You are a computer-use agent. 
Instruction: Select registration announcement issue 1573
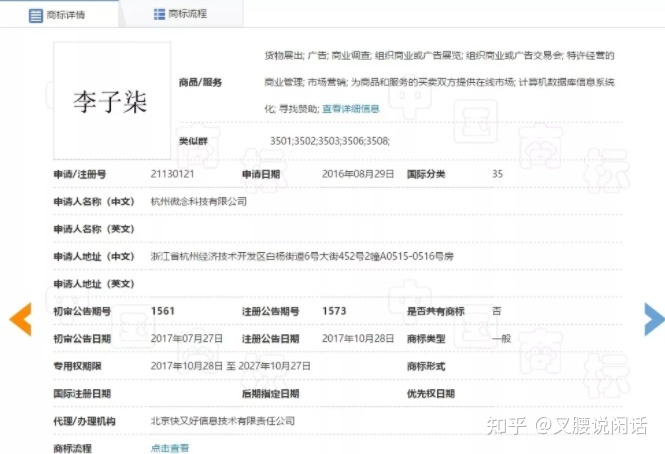334,311
